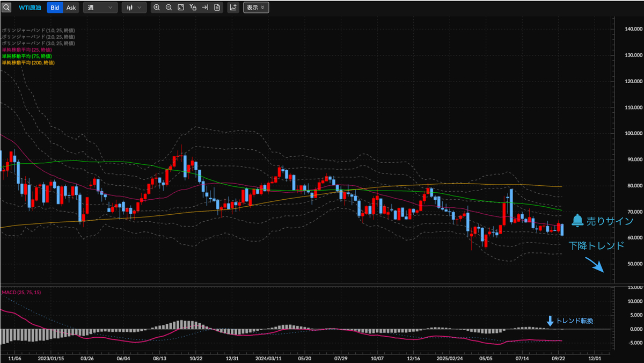Open the document sheet icon
Viewport: 644px width, 363px height.
pyautogui.click(x=216, y=8)
